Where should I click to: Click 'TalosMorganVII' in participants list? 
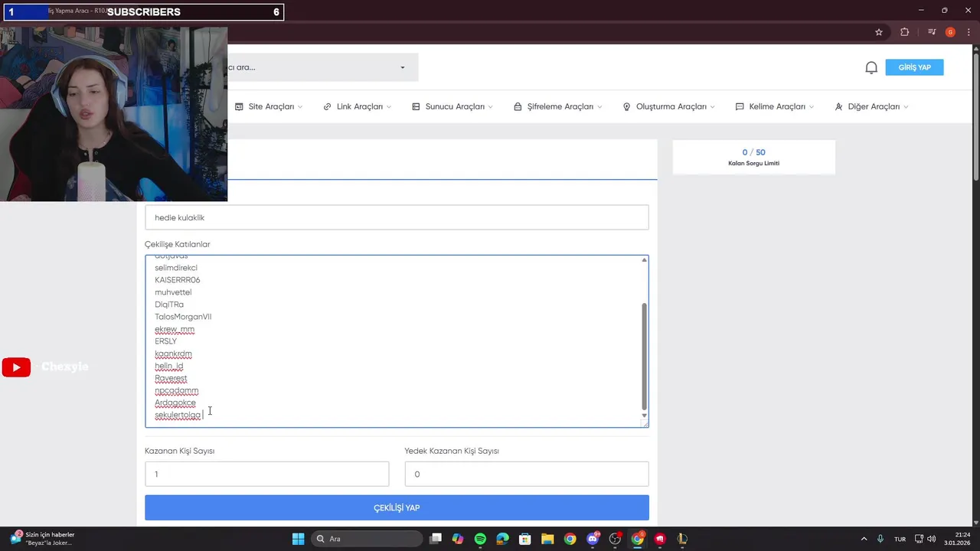183,317
